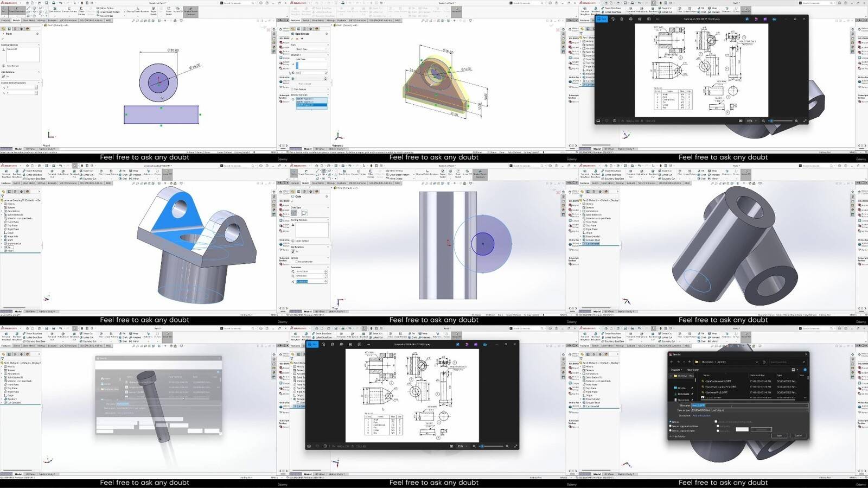Select Fillet tool in the yoke model window
This screenshot has height=488, width=868.
(x=101, y=173)
